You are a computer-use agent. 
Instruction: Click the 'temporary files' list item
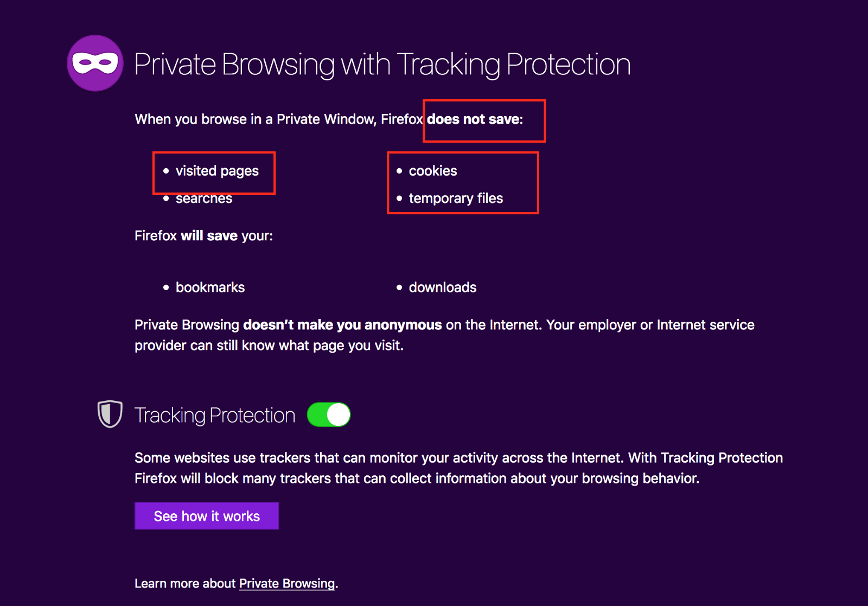click(456, 199)
